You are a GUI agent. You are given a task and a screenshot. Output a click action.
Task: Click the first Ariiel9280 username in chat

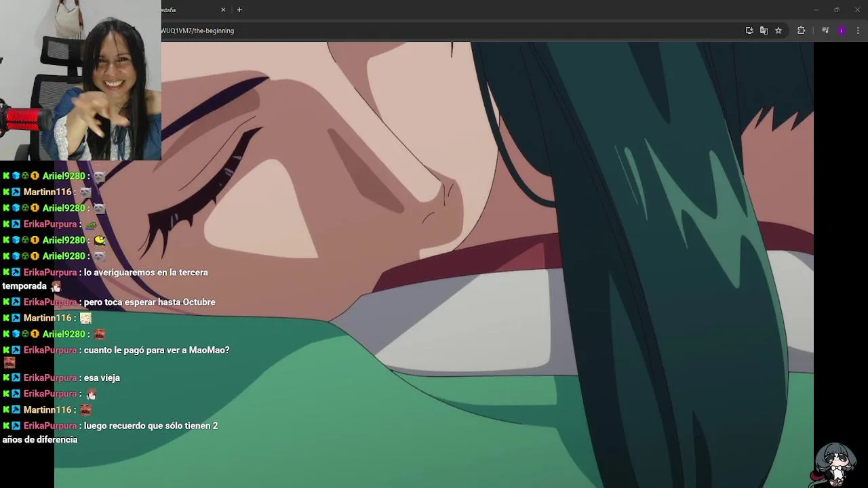click(x=64, y=176)
